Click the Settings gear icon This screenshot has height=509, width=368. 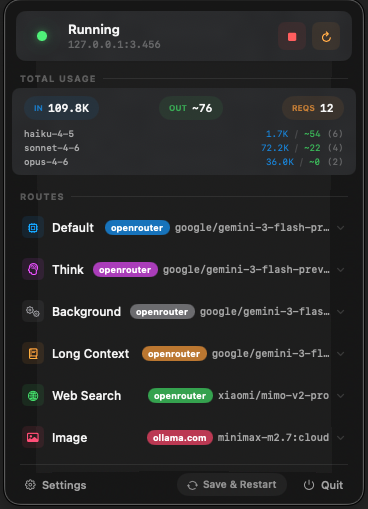(x=30, y=485)
